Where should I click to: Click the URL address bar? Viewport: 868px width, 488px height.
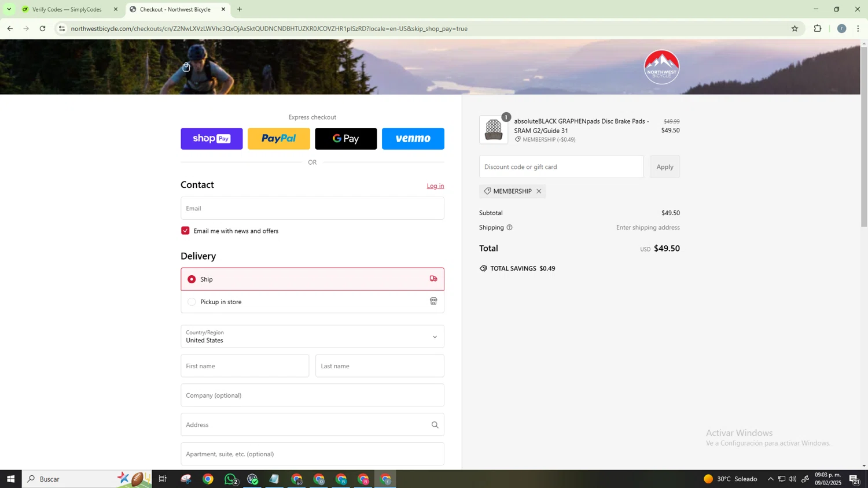[x=428, y=28]
